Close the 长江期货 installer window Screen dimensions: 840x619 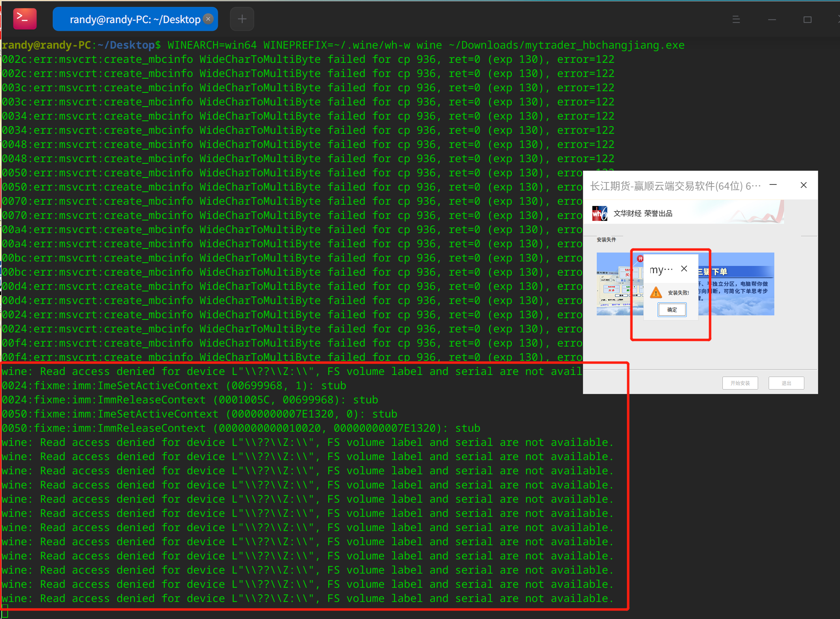click(804, 185)
